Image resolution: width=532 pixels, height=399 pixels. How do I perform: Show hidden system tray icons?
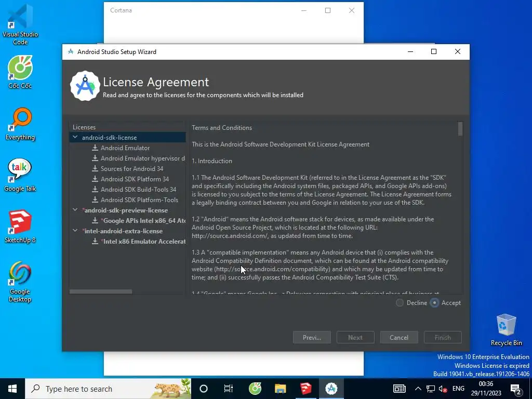[x=418, y=389]
